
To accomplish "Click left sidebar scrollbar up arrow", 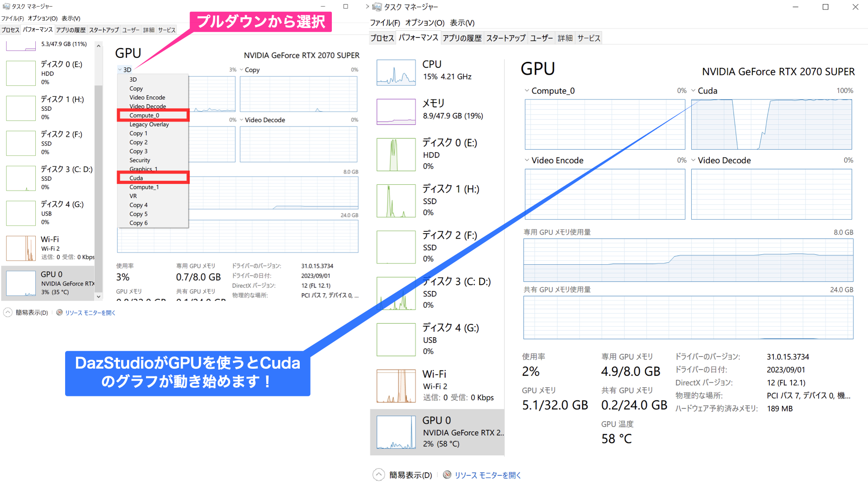I will tap(99, 46).
